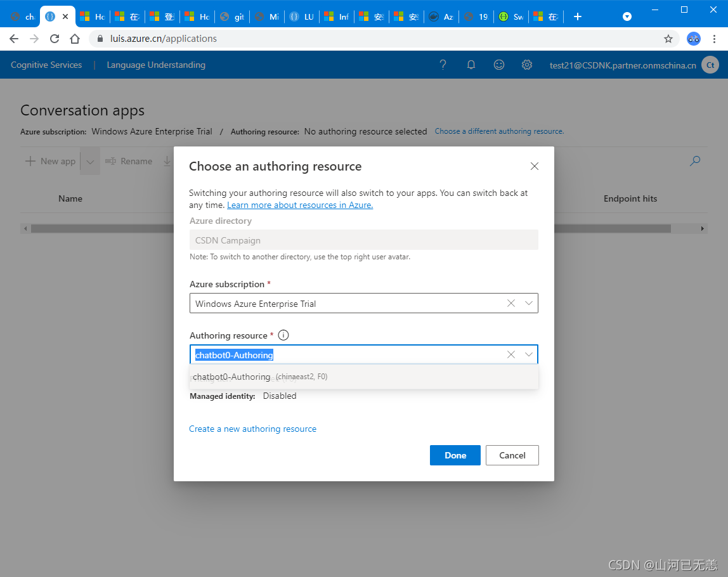This screenshot has width=728, height=577.
Task: Sort by the Name column header
Action: click(x=70, y=198)
